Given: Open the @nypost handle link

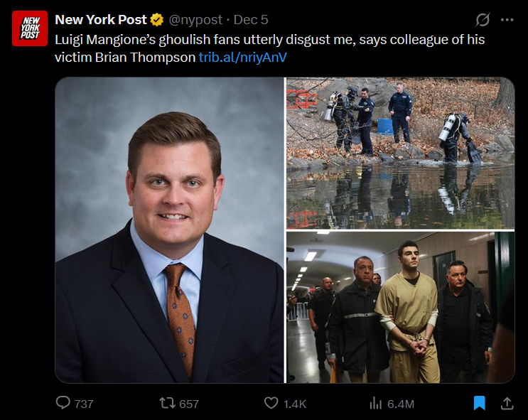Looking at the screenshot, I should point(195,20).
